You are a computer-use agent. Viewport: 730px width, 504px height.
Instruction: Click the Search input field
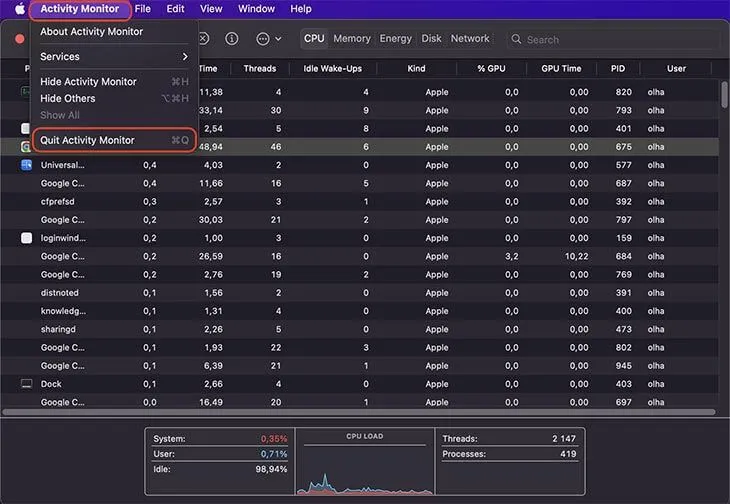point(614,40)
